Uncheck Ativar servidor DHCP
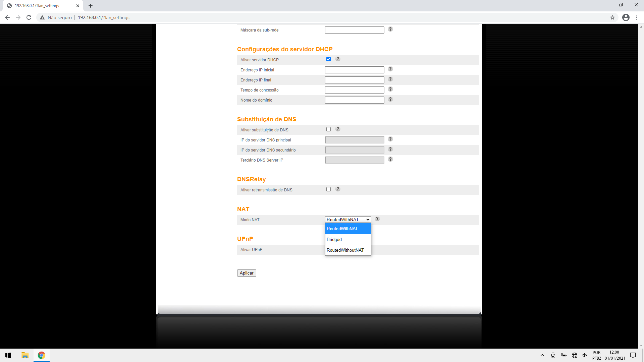Image resolution: width=644 pixels, height=362 pixels. coord(328,59)
